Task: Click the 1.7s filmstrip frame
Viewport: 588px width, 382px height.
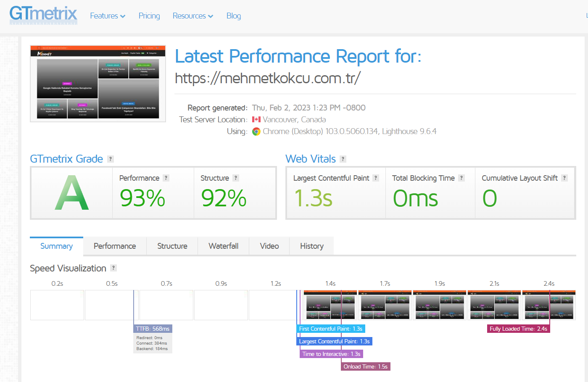Action: (385, 305)
